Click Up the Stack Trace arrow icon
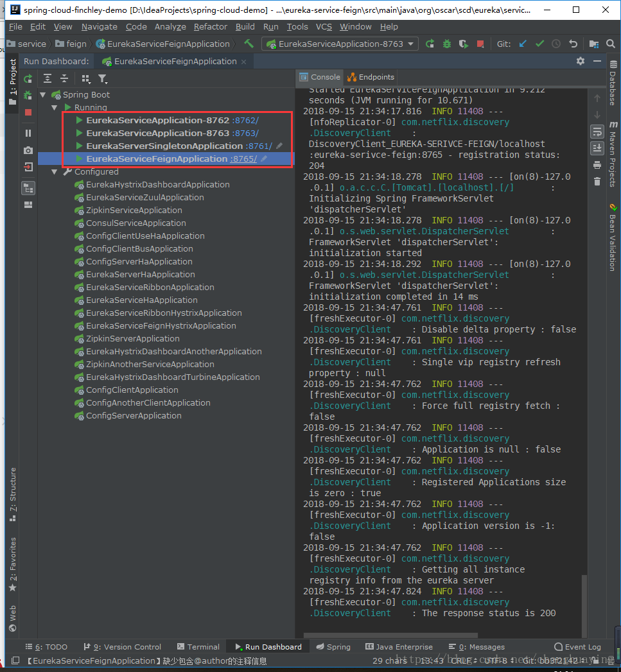Image resolution: width=621 pixels, height=672 pixels. [597, 98]
